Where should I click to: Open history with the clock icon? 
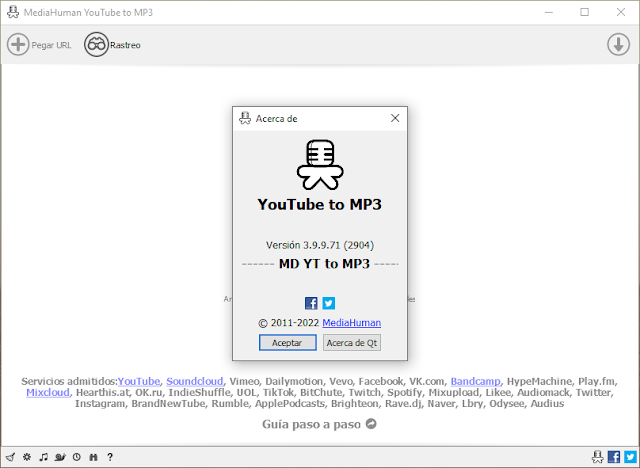pyautogui.click(x=77, y=457)
